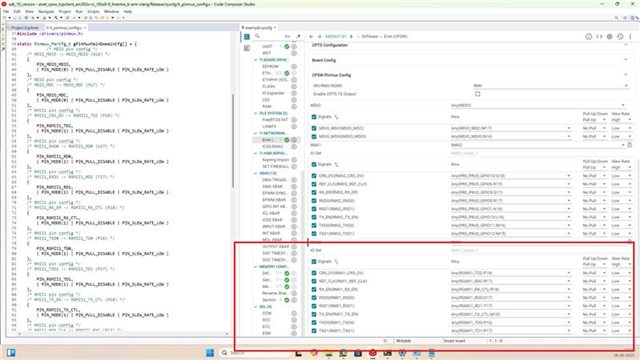Toggle Enable CPTS TS Output checkbox
Screen dimensions: 640x360
478,94
